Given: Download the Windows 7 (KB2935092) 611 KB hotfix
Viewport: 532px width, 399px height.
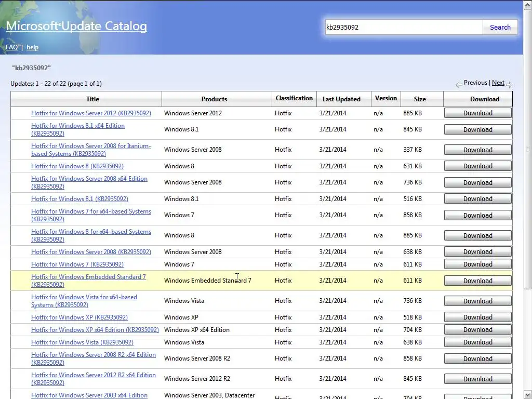Looking at the screenshot, I should [478, 264].
